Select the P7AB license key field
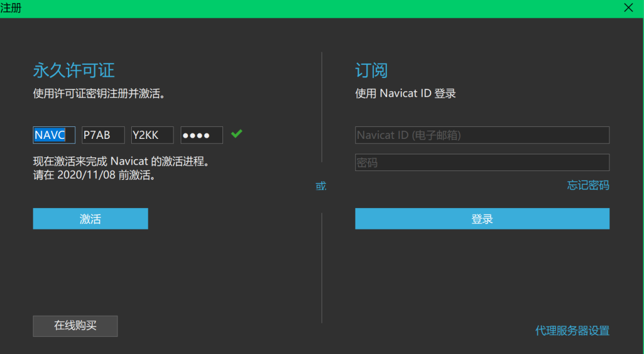Image resolution: width=644 pixels, height=354 pixels. point(103,135)
